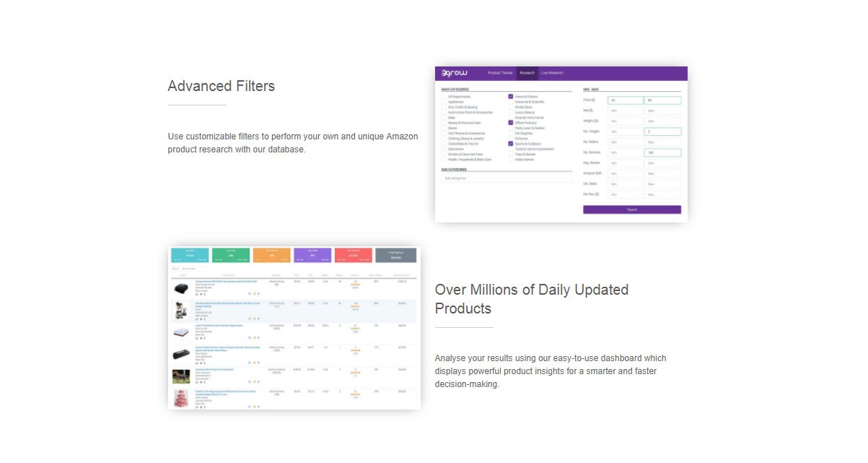Click the magnifier icon in first product row

(x=249, y=293)
